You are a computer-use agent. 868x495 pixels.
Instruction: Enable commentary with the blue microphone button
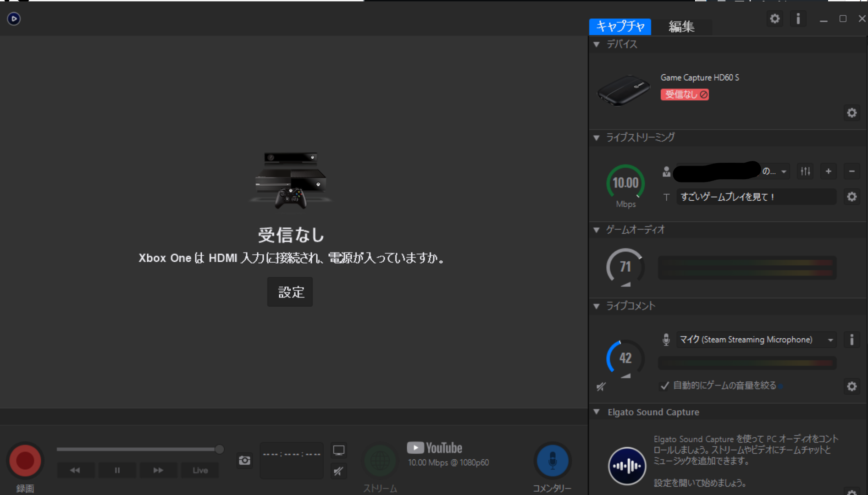click(553, 460)
